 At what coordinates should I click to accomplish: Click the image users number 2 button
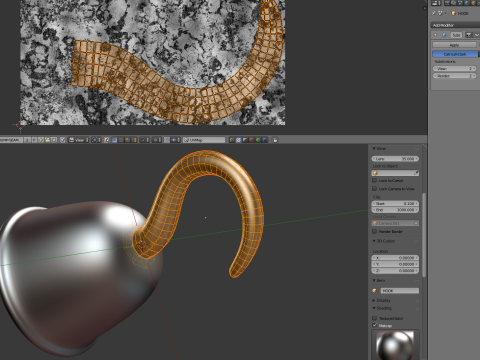(x=28, y=140)
